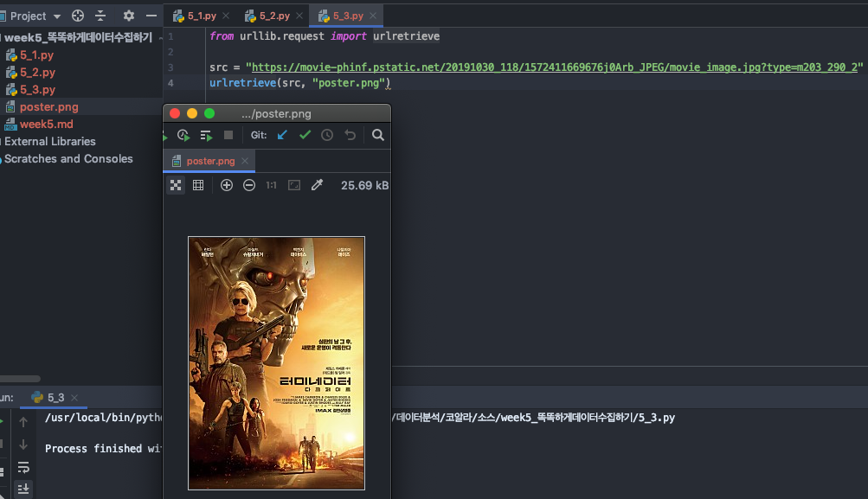Close the 5_3 run tab

(x=74, y=398)
